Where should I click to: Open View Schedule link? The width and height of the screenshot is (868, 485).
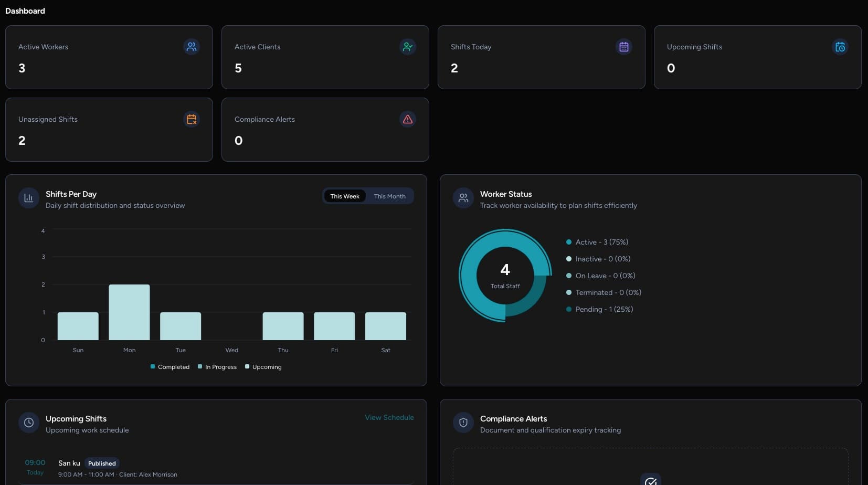pos(389,417)
